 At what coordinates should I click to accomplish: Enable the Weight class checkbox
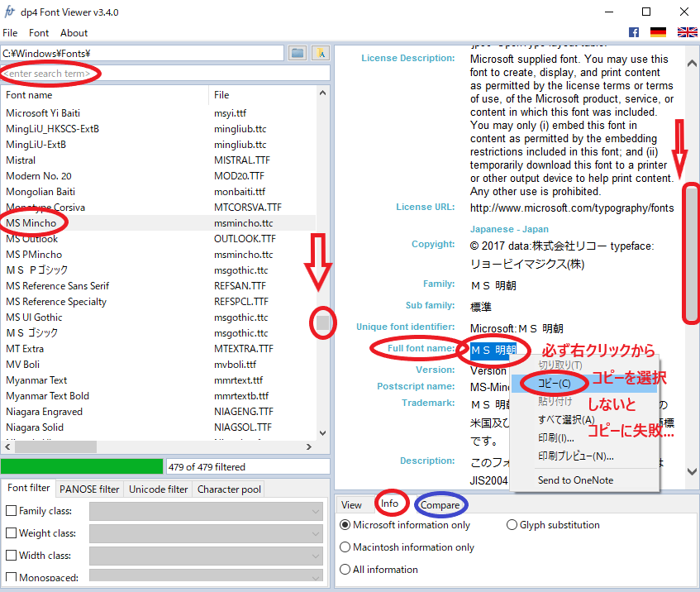tap(12, 532)
